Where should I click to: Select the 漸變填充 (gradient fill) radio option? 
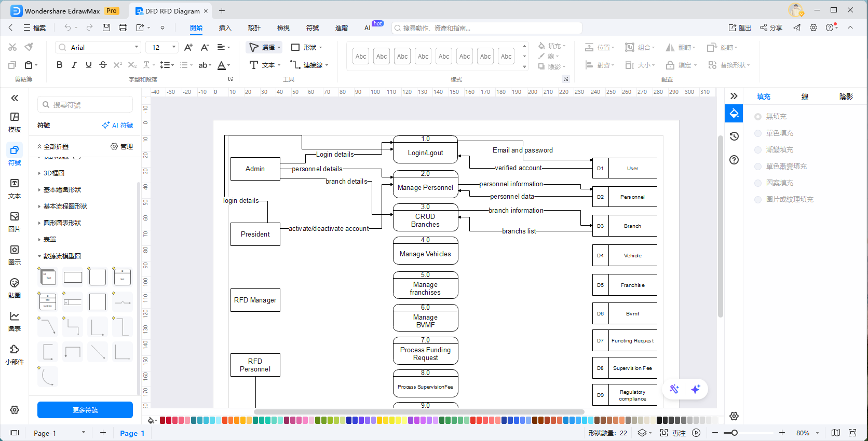coord(758,150)
